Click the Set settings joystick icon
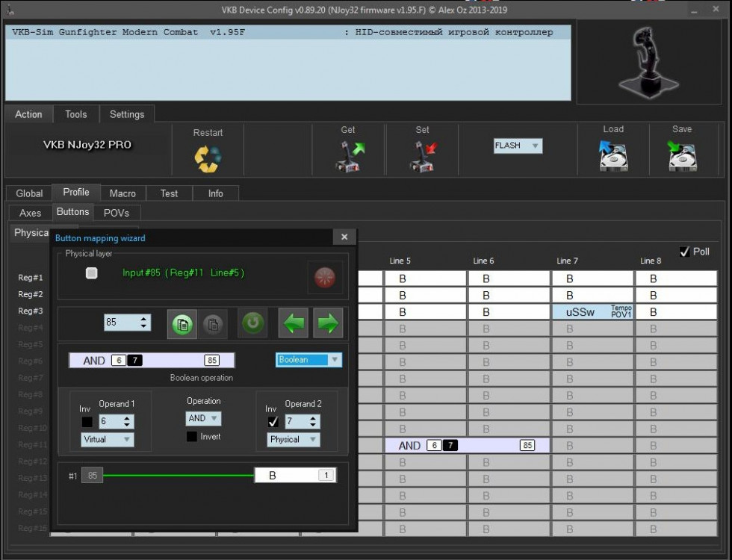Screen dimensions: 732x560 pos(423,156)
